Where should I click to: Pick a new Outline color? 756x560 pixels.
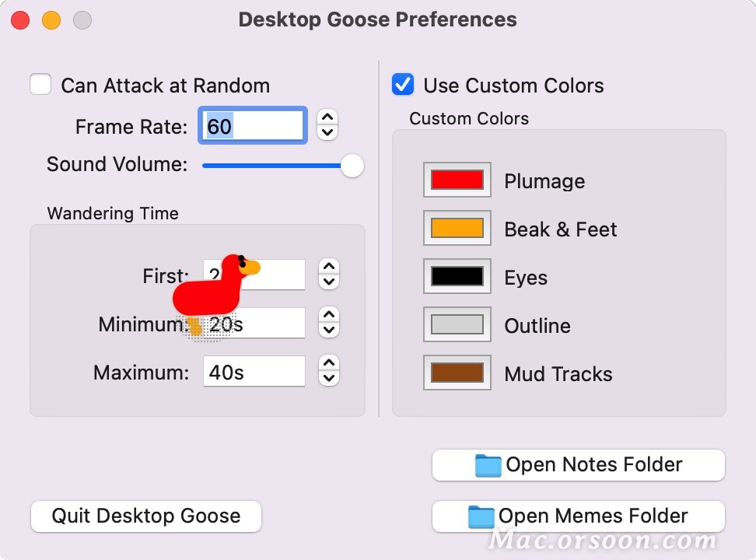click(457, 324)
